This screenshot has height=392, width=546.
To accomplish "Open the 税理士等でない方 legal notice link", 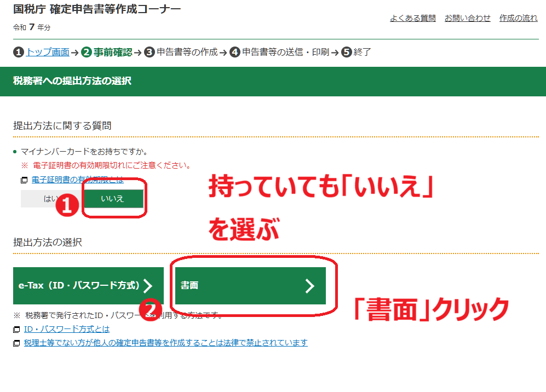I will coord(165,343).
